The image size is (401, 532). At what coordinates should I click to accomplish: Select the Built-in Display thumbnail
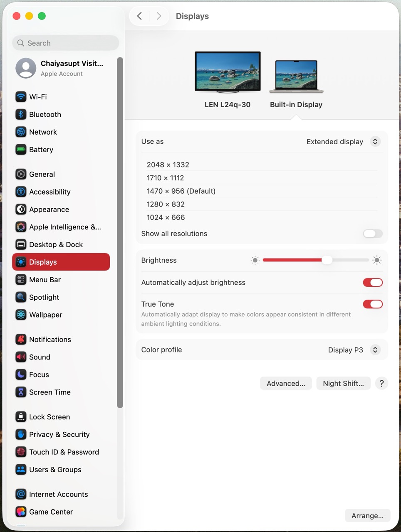coord(296,76)
